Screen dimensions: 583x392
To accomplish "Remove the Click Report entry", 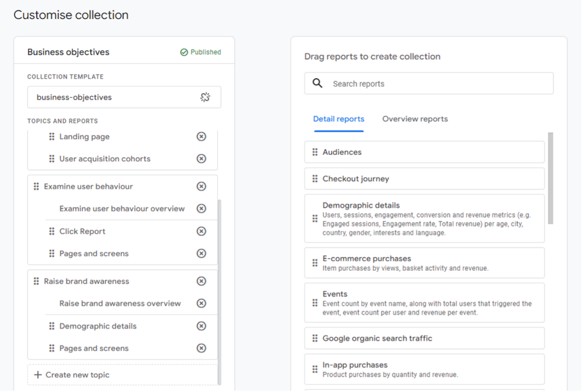I will point(202,231).
